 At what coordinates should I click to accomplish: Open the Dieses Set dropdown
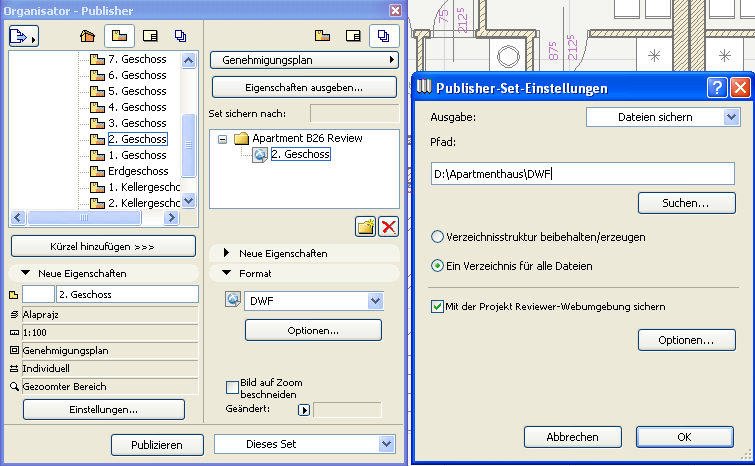305,444
